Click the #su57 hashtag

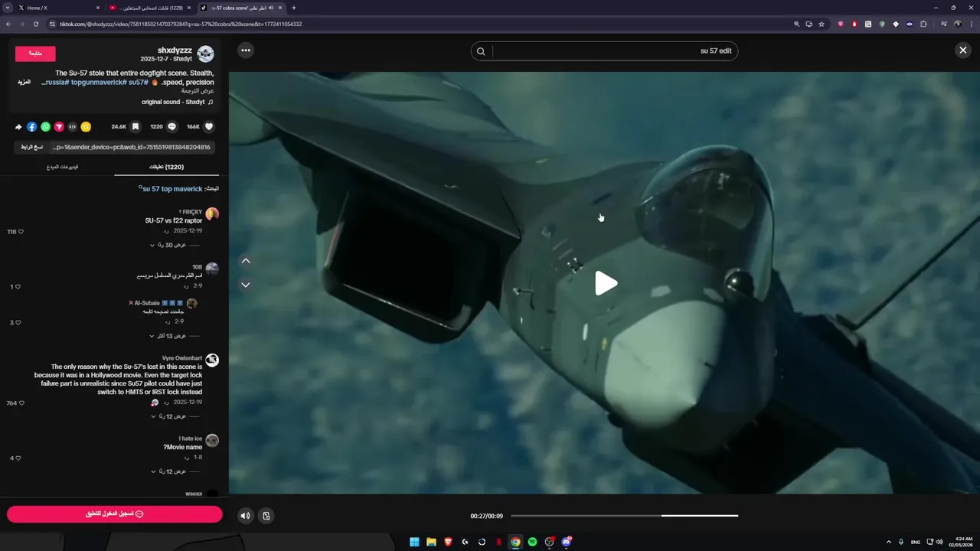[x=138, y=82]
